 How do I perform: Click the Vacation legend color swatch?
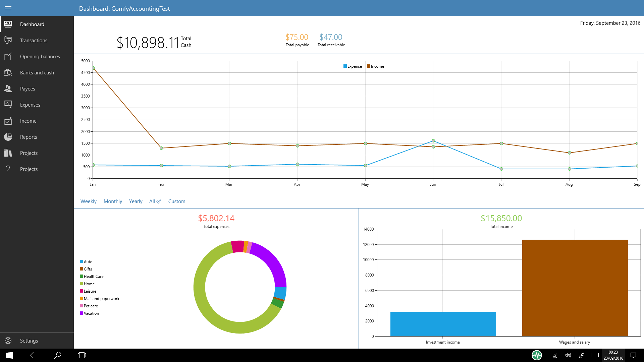tap(82, 313)
